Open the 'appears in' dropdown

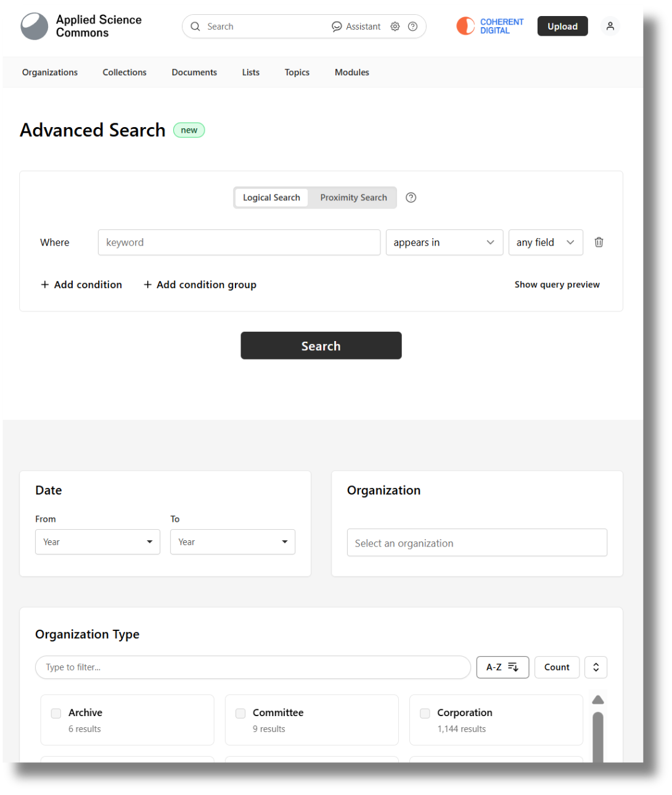click(x=444, y=242)
